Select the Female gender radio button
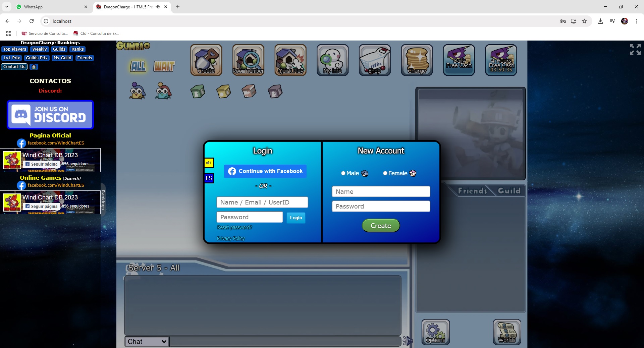The image size is (644, 348). point(385,173)
